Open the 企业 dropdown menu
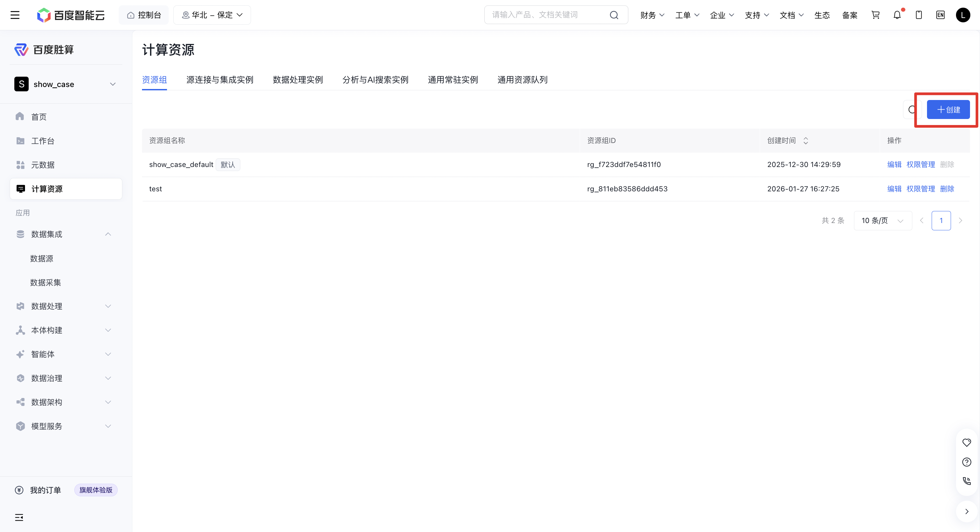 pos(722,15)
